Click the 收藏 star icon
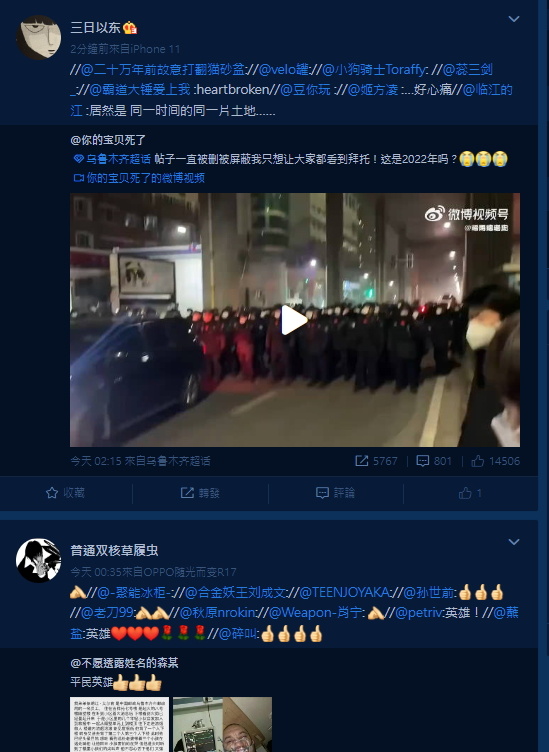 click(52, 493)
